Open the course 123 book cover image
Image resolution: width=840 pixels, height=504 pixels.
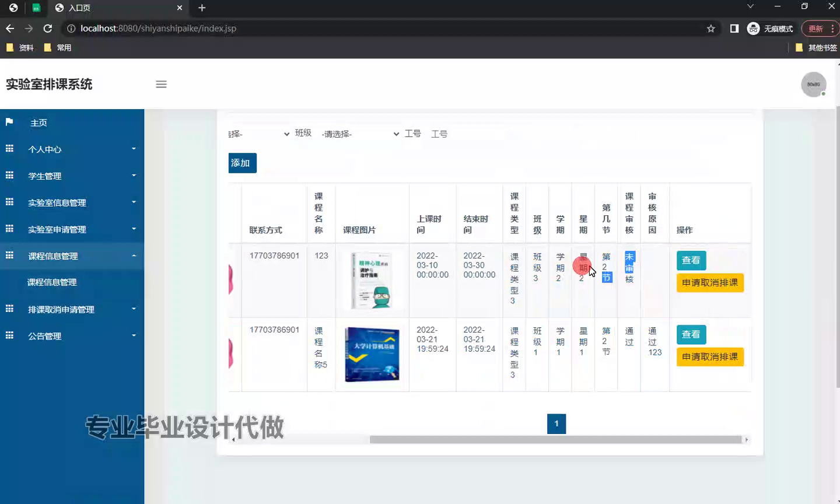pyautogui.click(x=372, y=281)
